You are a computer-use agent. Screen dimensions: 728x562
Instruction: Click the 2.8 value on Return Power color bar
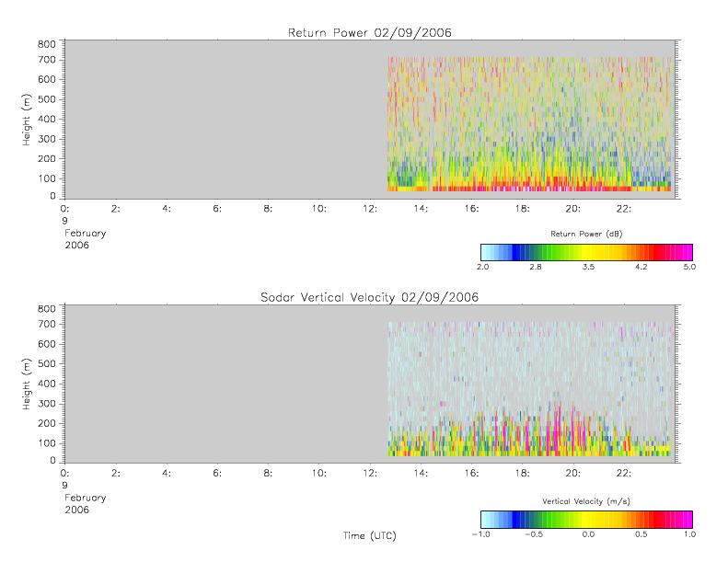(x=536, y=267)
